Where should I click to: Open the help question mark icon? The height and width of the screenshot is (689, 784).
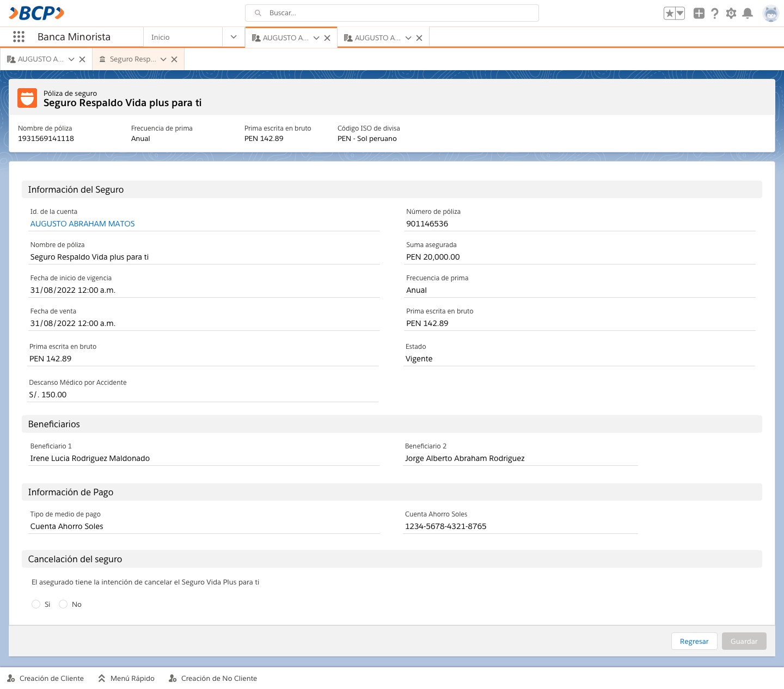(715, 14)
